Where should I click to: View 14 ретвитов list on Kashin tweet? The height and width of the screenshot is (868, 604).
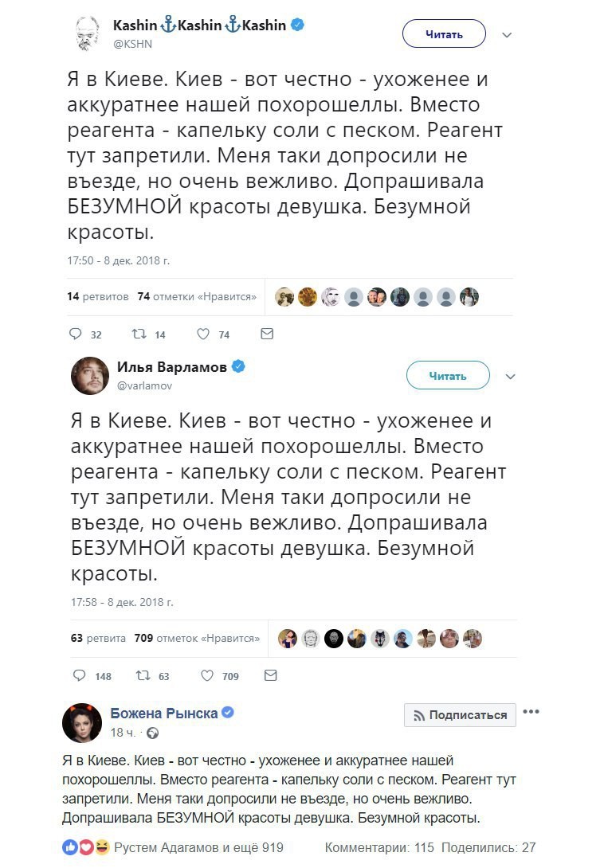coord(97,296)
